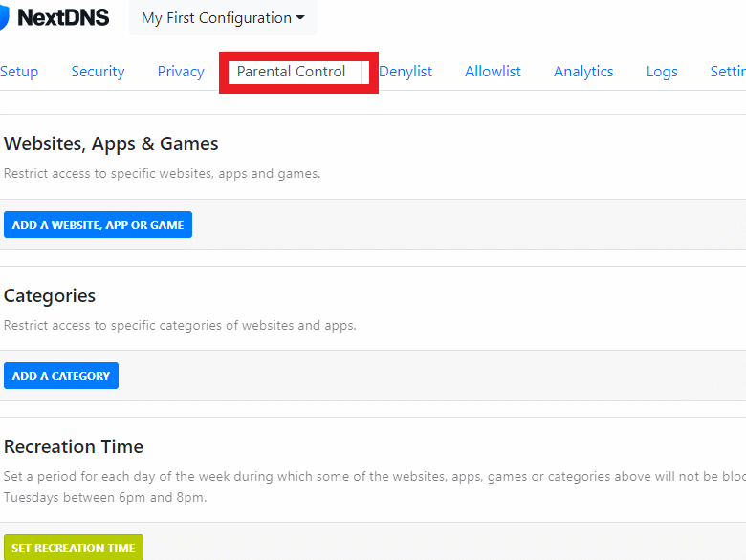View the Analytics tab

[583, 72]
